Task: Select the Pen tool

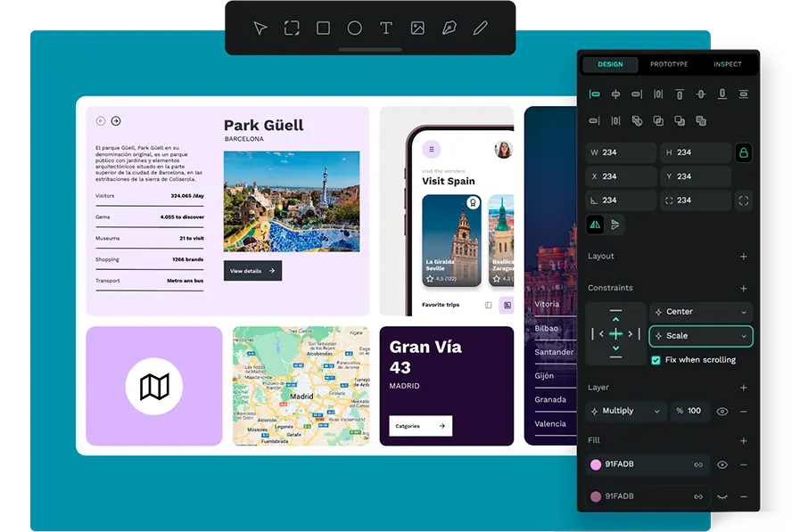Action: (x=449, y=29)
